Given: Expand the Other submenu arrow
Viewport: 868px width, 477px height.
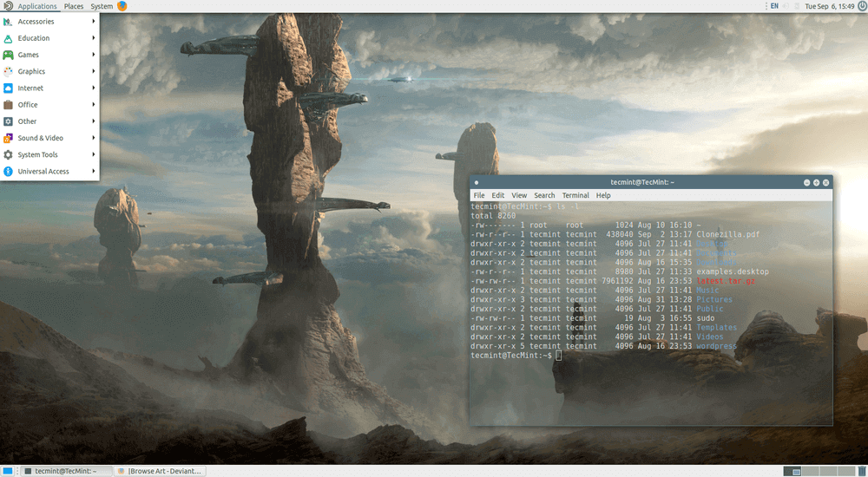Looking at the screenshot, I should (x=94, y=121).
